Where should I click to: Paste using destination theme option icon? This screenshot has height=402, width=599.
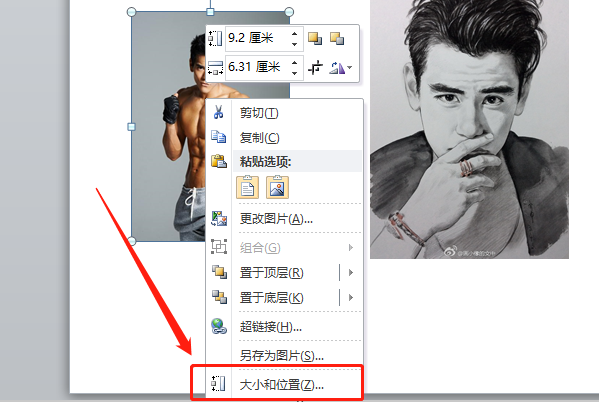[x=248, y=187]
